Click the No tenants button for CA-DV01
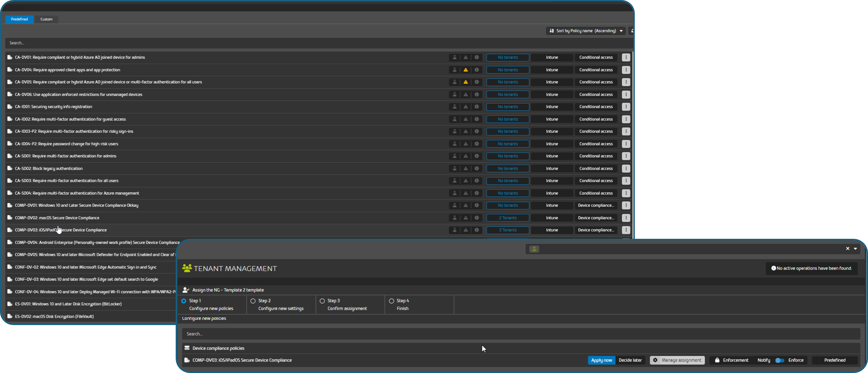This screenshot has width=868, height=373. pyautogui.click(x=507, y=57)
